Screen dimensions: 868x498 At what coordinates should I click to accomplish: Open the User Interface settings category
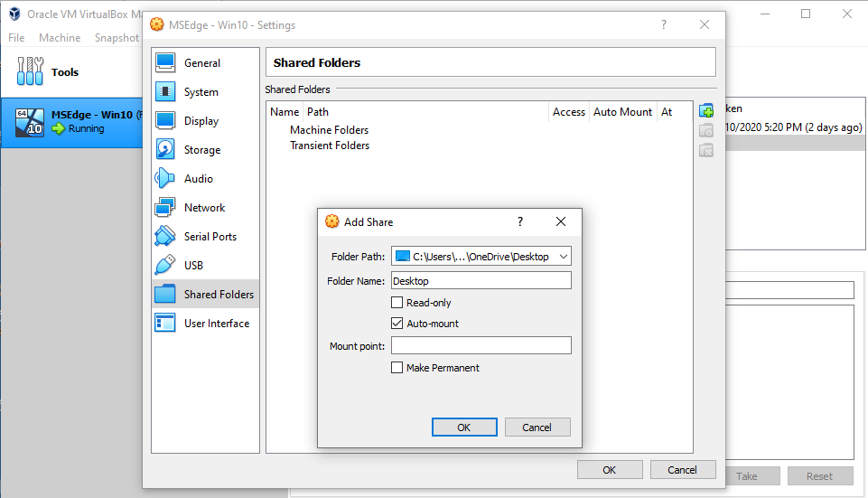[205, 323]
